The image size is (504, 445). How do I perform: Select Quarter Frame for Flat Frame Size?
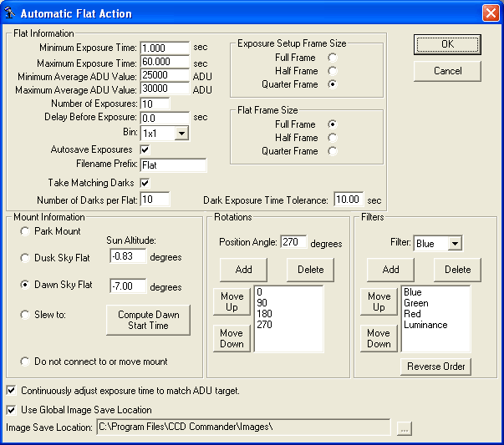(x=333, y=151)
